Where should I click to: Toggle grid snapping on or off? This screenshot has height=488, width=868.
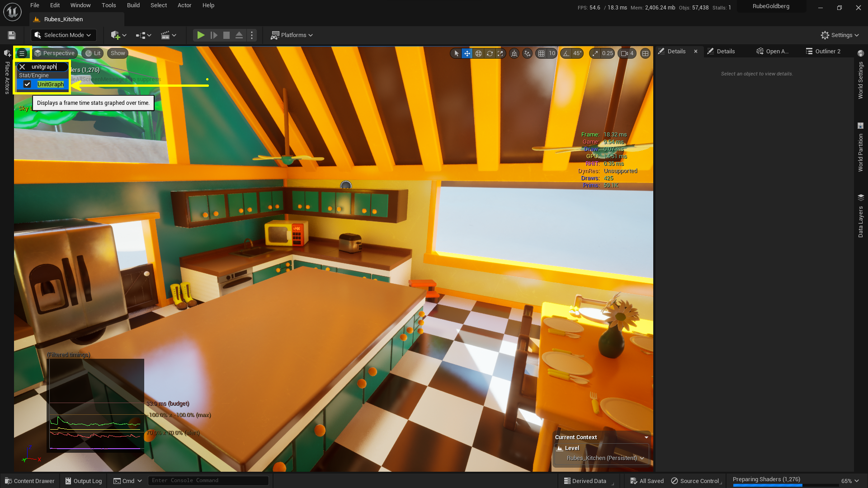pyautogui.click(x=541, y=53)
